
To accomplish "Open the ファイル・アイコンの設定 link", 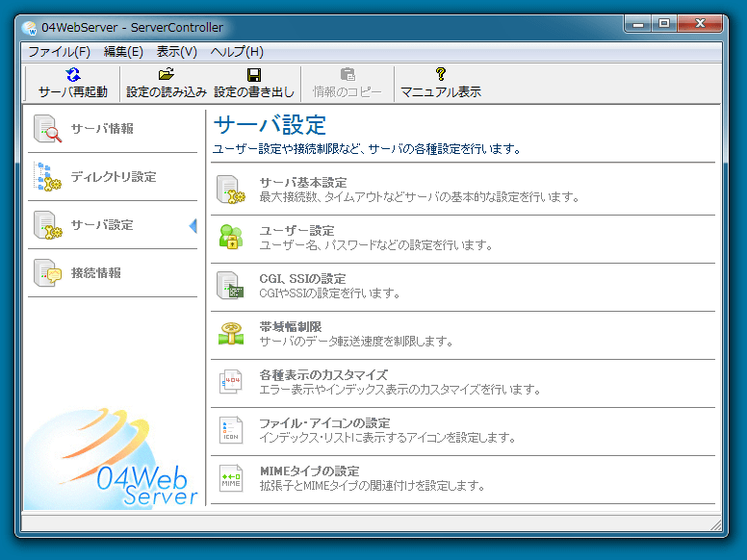I will pos(324,422).
